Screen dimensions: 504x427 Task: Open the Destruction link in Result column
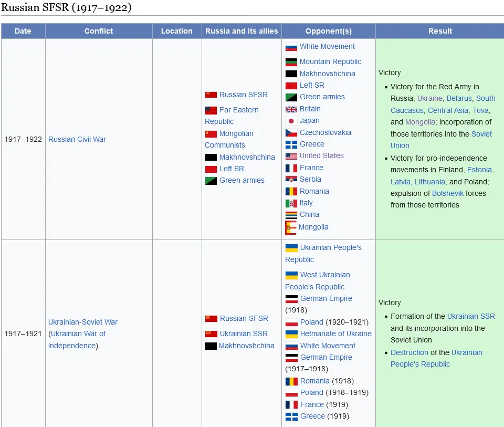pos(409,352)
